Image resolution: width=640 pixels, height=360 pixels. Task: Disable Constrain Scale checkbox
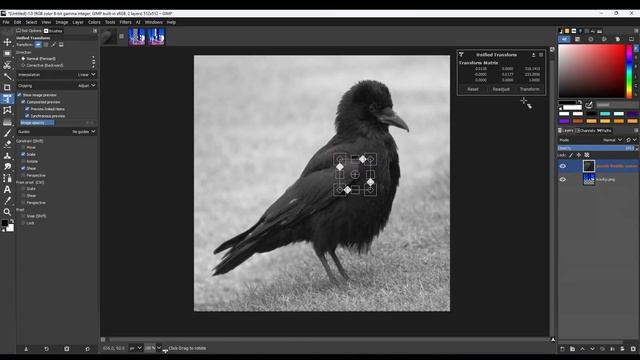23,154
